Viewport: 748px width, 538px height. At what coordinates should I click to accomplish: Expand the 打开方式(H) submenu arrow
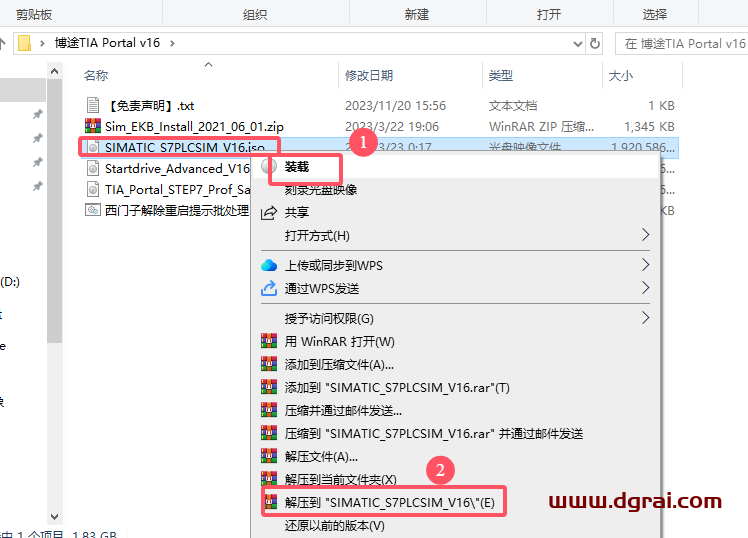point(645,235)
